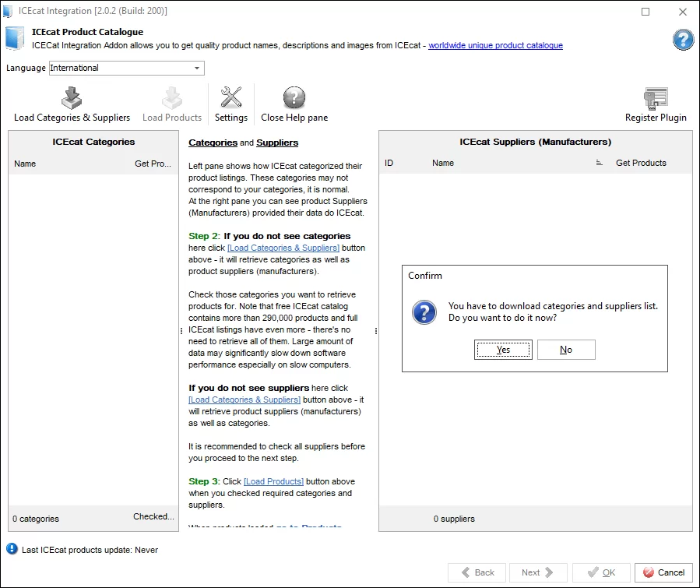Click the splitter handle right of help pane
700x588 pixels.
pos(376,331)
